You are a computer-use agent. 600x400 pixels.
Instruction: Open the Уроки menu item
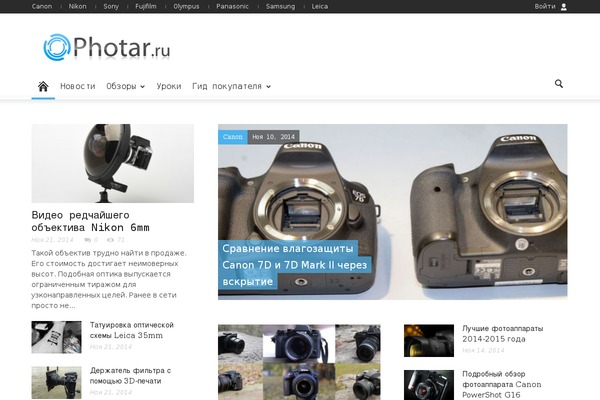point(169,86)
